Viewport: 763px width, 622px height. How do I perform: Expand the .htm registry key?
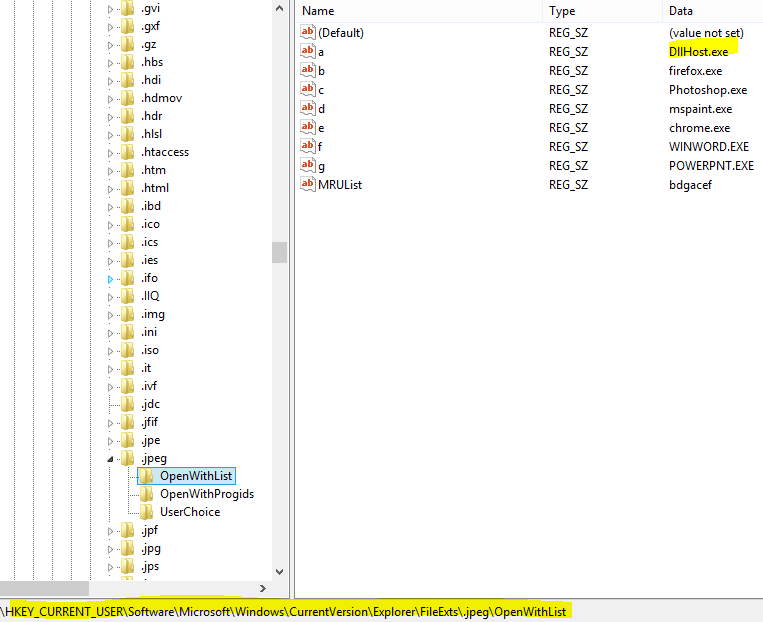(x=110, y=171)
